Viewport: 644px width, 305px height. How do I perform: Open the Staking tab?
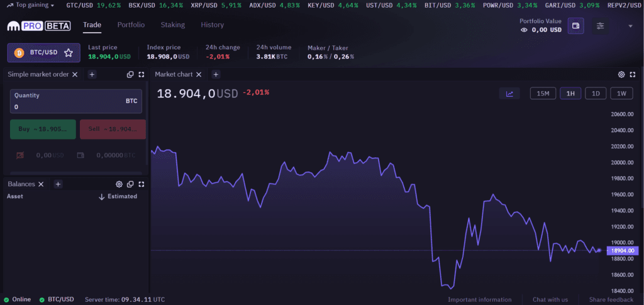tap(172, 25)
